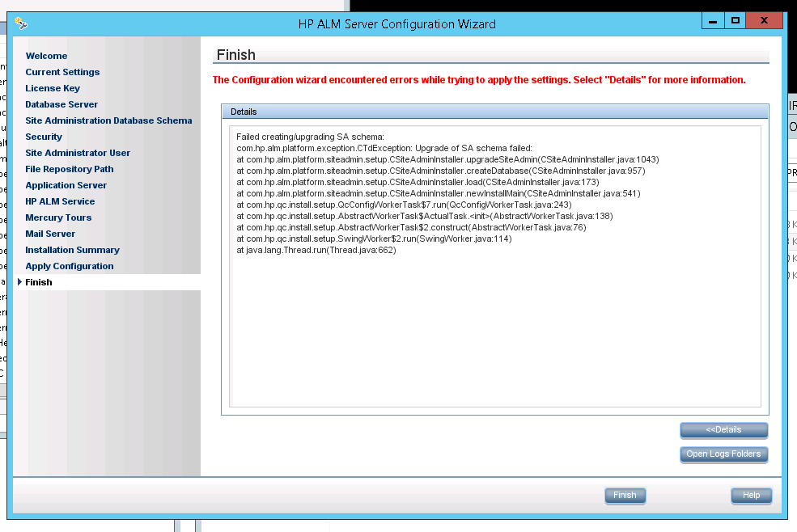Select the current Finish step in sidebar
The image size is (797, 532).
tap(39, 282)
